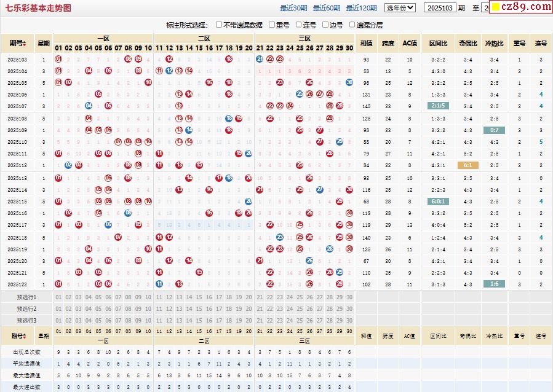This screenshot has width=553, height=392.
Task: Tick the 重号 checkbox
Action: pos(271,25)
